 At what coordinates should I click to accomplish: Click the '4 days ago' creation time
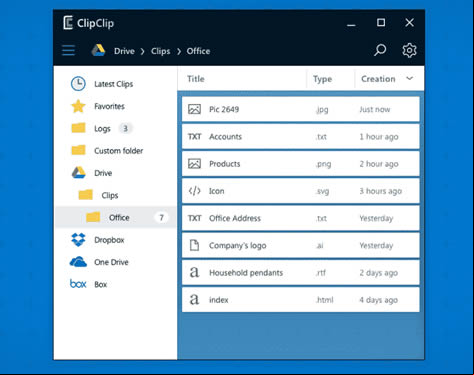[x=379, y=300]
